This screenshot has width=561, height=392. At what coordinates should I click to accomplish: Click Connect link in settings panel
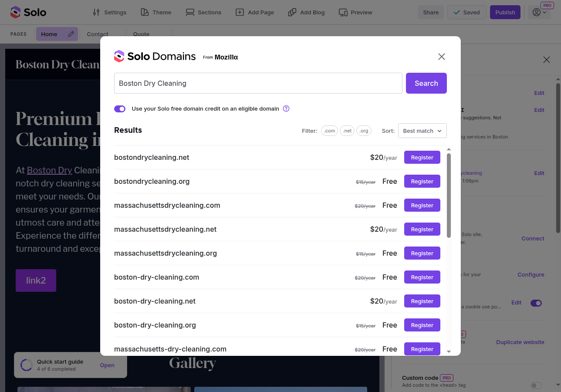click(x=533, y=238)
